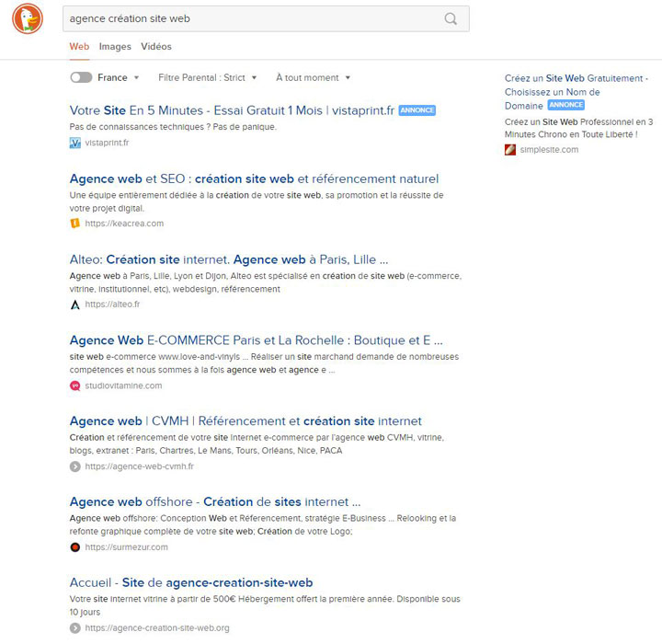Image resolution: width=662 pixels, height=644 pixels.
Task: Click the agence-creation-site-web.org grey arrow favicon
Action: coord(75,628)
